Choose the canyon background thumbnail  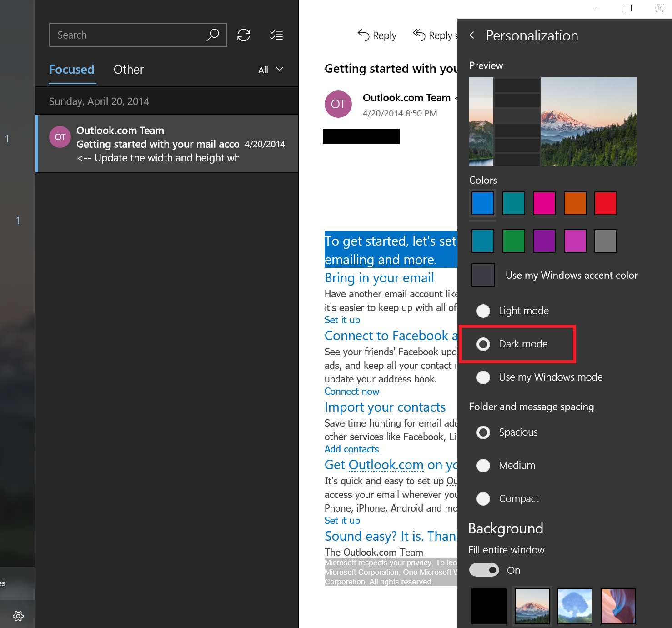618,606
